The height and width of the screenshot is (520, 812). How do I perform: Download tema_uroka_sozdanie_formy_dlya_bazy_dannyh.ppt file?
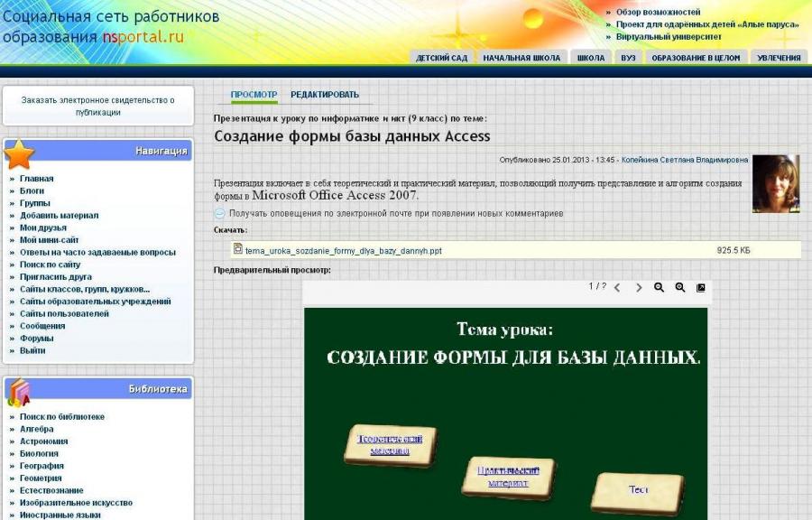(x=343, y=250)
